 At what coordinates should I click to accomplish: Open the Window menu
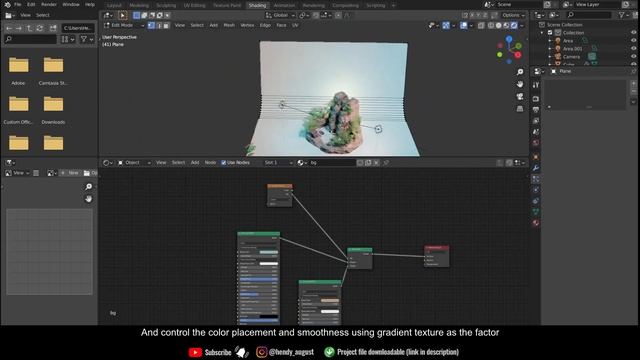click(x=71, y=4)
